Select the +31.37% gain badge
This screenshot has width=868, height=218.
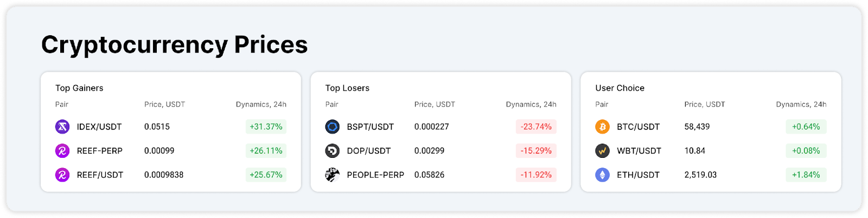point(266,127)
